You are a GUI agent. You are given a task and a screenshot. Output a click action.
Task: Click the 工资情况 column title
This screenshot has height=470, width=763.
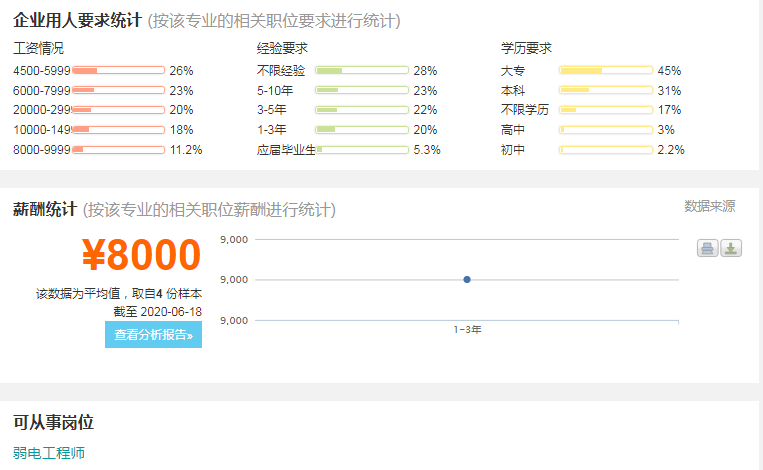pyautogui.click(x=38, y=48)
